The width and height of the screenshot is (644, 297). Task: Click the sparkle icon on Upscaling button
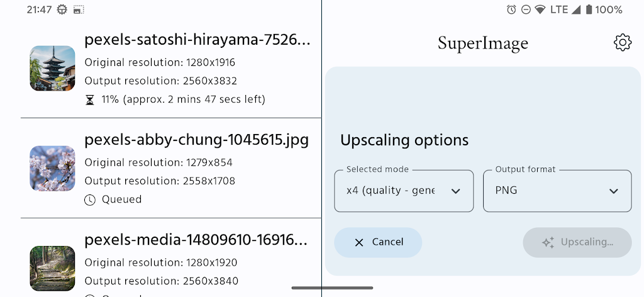548,242
